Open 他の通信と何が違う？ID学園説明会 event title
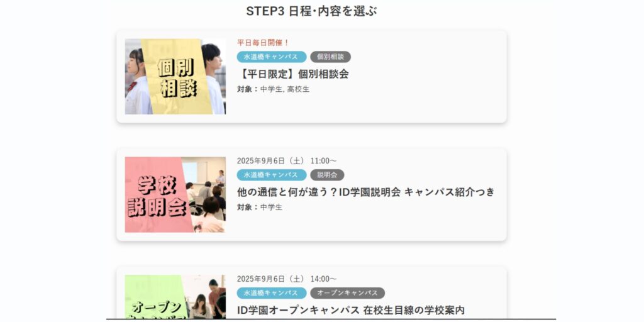 (x=366, y=192)
